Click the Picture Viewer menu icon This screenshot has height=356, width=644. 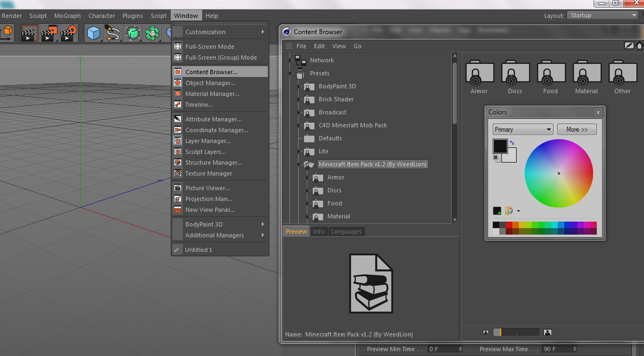pos(178,188)
